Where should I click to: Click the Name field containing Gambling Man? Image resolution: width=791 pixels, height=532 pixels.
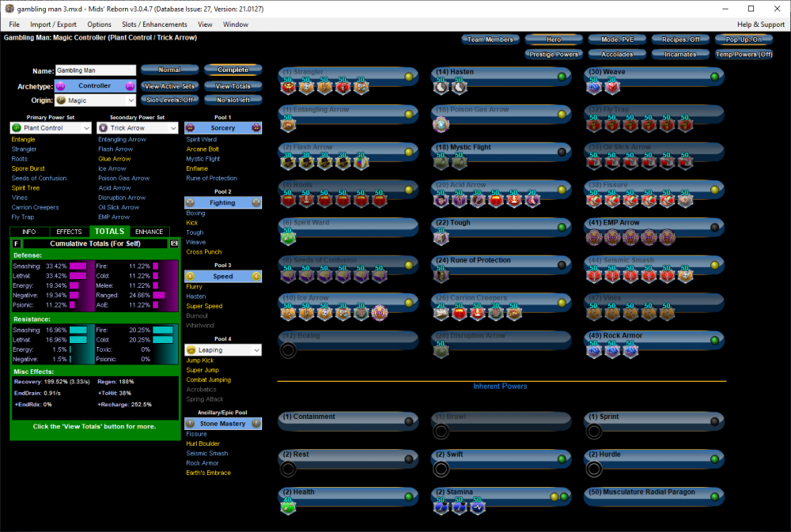pyautogui.click(x=96, y=70)
